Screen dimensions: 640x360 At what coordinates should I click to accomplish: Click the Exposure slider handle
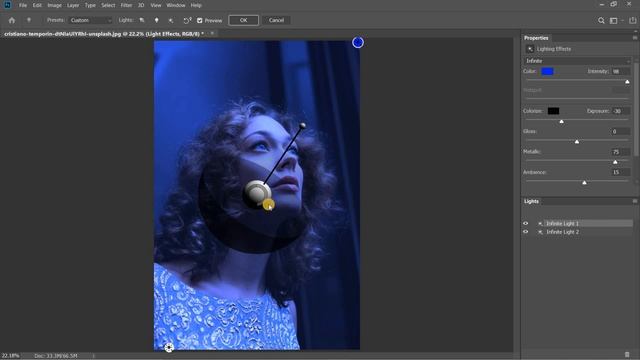point(562,122)
